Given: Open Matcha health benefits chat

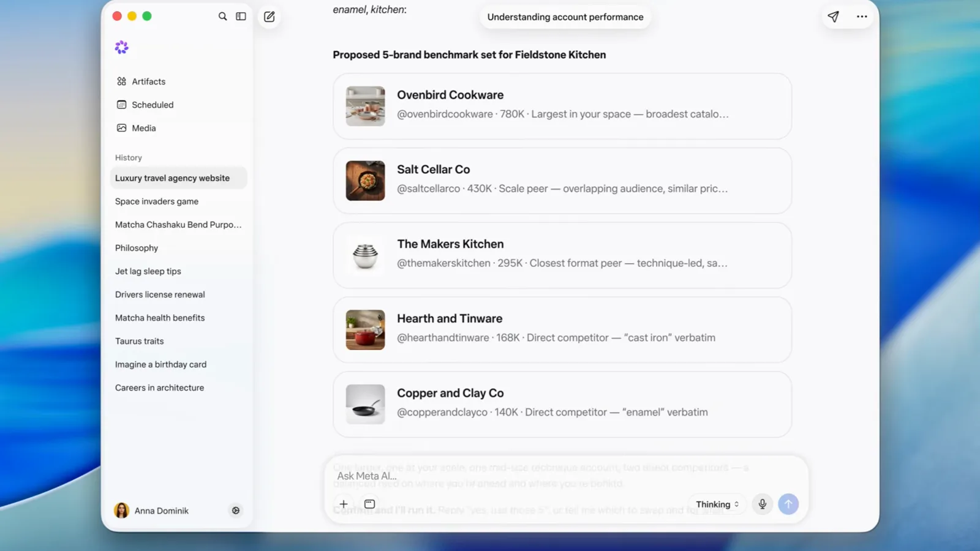Looking at the screenshot, I should click(x=178, y=318).
